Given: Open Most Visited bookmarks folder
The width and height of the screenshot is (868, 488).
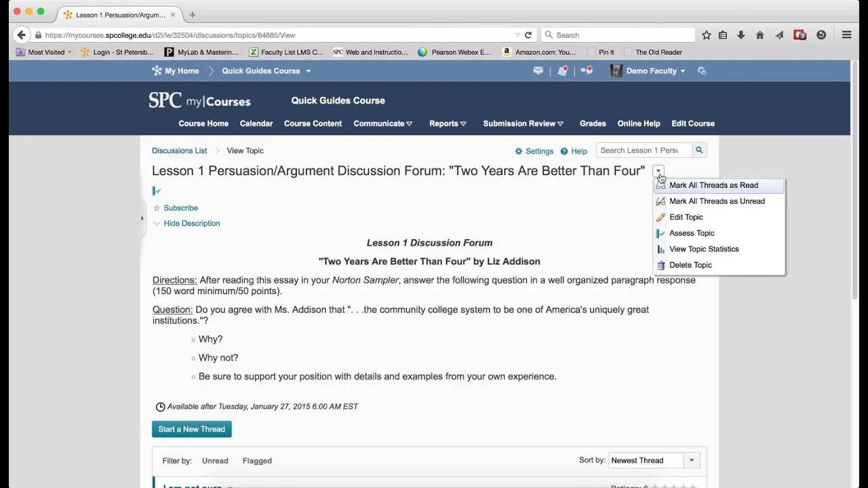Looking at the screenshot, I should click(43, 52).
